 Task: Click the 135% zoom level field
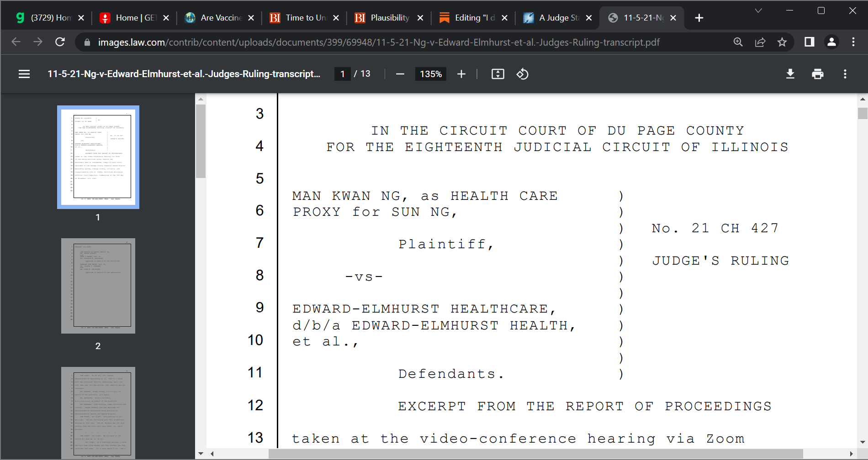click(431, 74)
